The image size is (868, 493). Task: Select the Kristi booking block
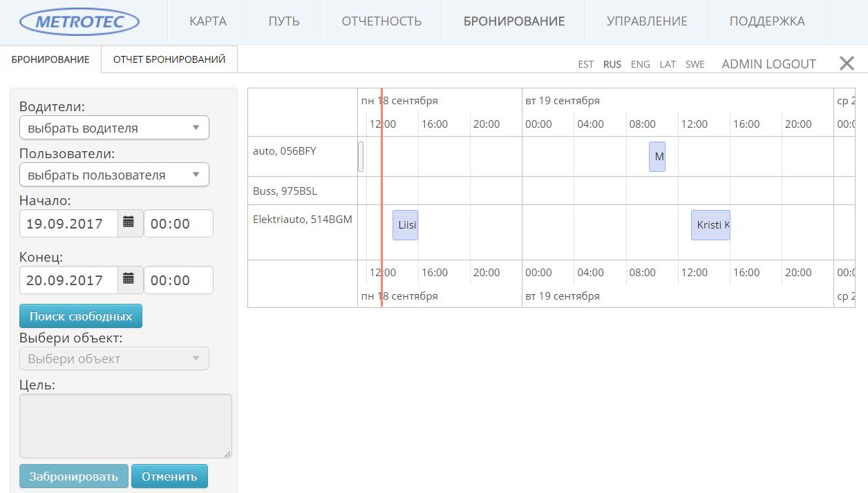click(x=710, y=225)
